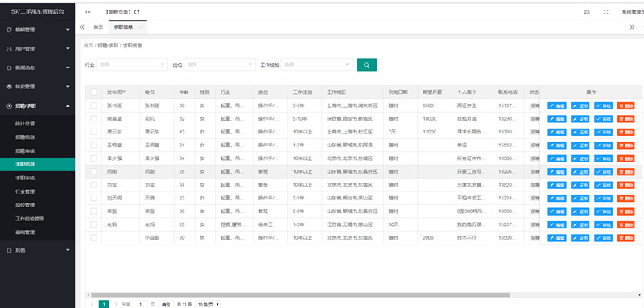This screenshot has width=644, height=308.
Task: Expand the sidebar menu with layers icon
Action: [37, 87]
